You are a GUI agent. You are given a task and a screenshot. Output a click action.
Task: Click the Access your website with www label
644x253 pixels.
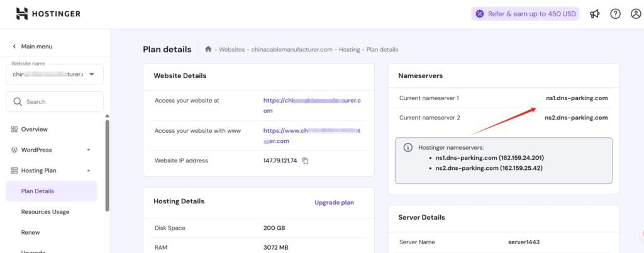197,131
